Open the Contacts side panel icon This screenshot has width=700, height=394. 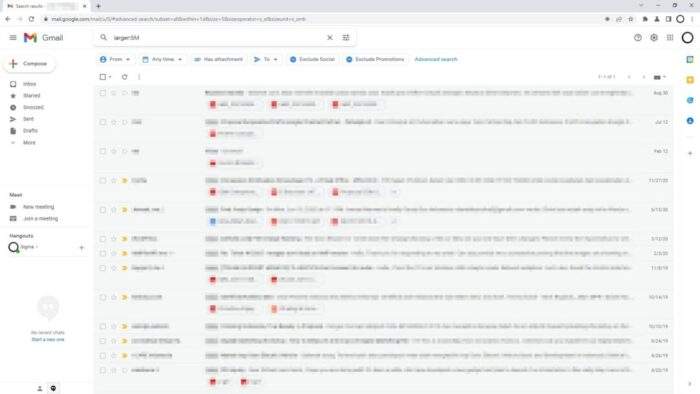point(690,121)
